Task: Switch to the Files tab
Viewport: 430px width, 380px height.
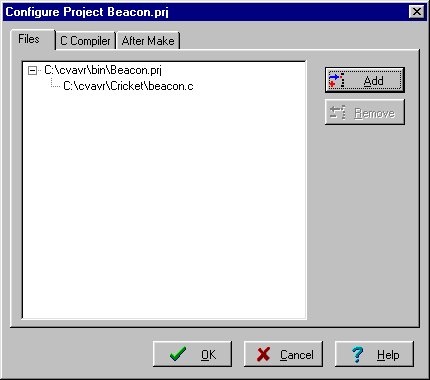Action: (x=32, y=40)
